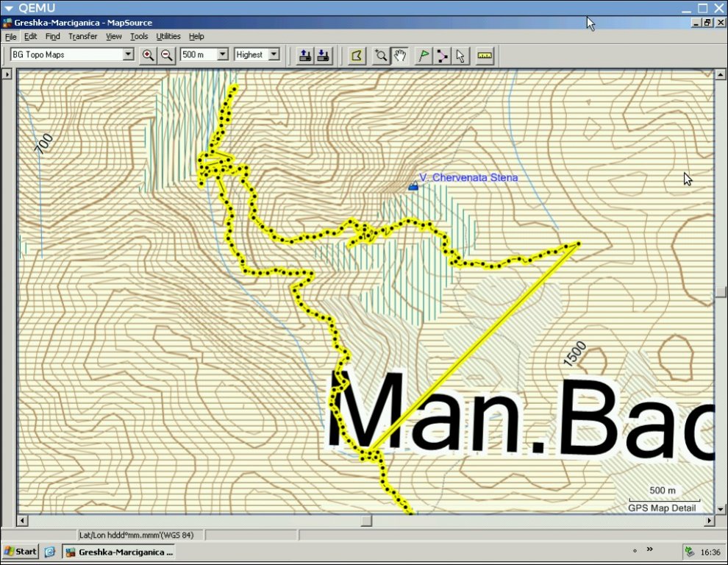
Task: Choose the Hand pan tool
Action: pyautogui.click(x=399, y=55)
